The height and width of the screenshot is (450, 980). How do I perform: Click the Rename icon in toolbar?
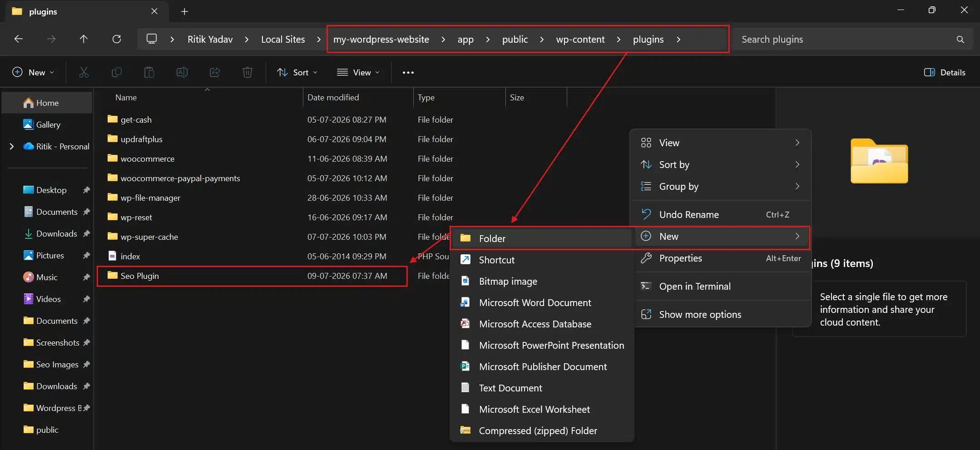click(182, 72)
